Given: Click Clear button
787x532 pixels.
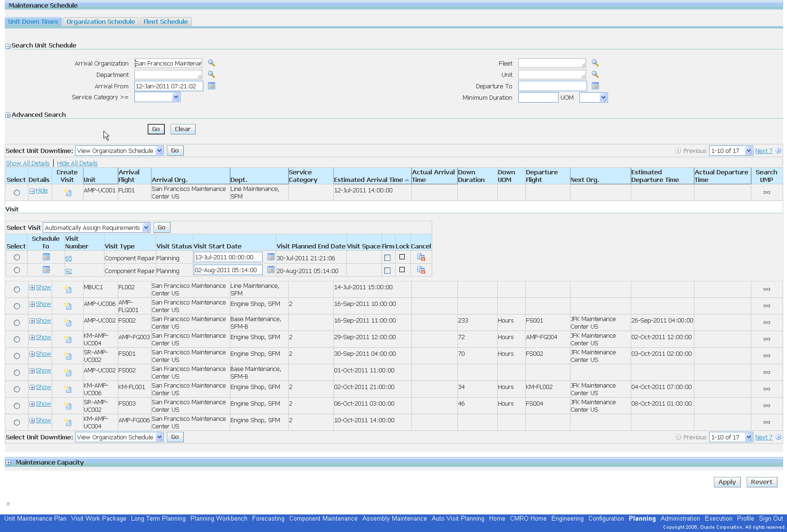Looking at the screenshot, I should (x=182, y=129).
